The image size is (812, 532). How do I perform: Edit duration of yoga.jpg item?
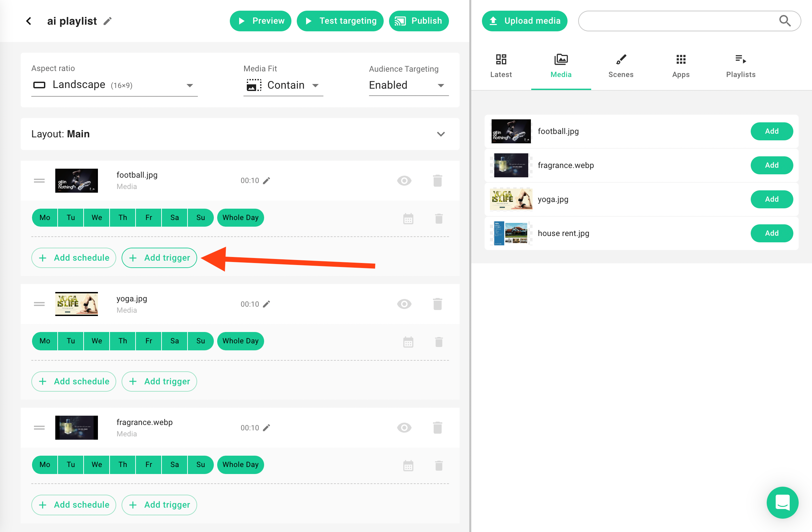pos(266,304)
